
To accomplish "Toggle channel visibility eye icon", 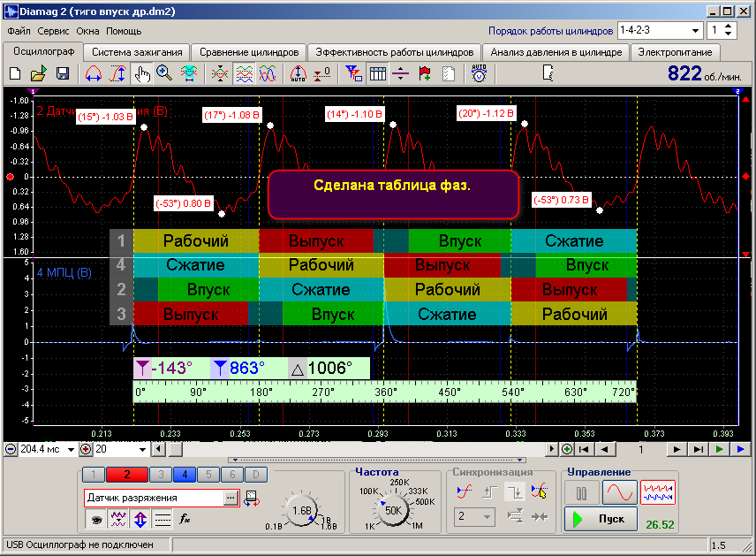I will 96,520.
